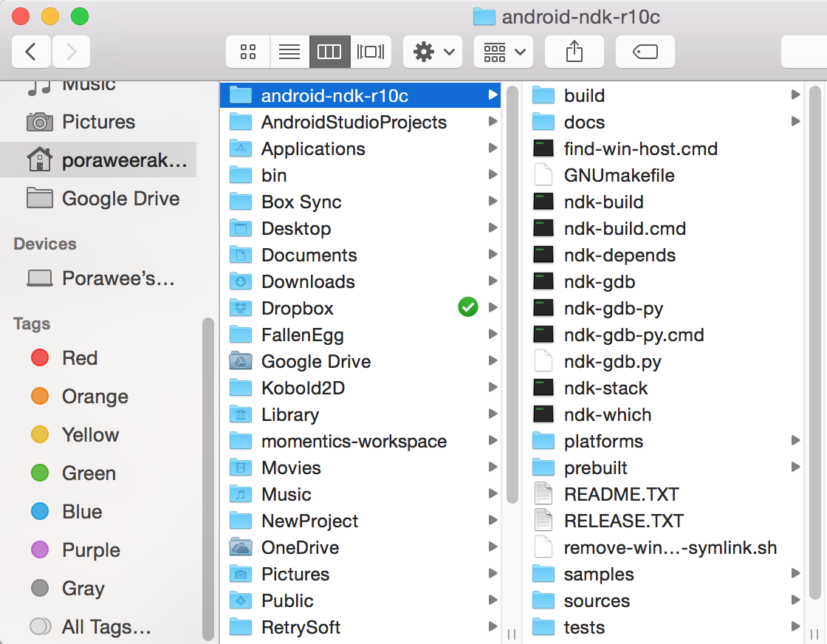Image resolution: width=827 pixels, height=644 pixels.
Task: Select the RetrySoft folder
Action: [x=360, y=627]
